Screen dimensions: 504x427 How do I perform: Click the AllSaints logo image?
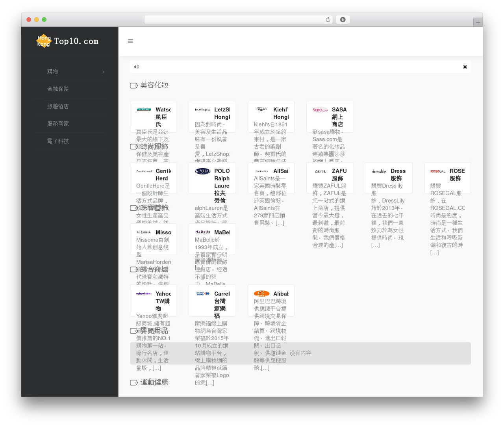(x=262, y=171)
